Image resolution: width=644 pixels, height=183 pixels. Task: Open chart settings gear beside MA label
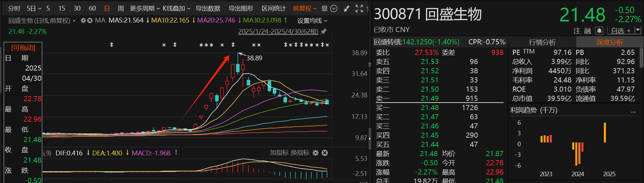pyautogui.click(x=83, y=20)
